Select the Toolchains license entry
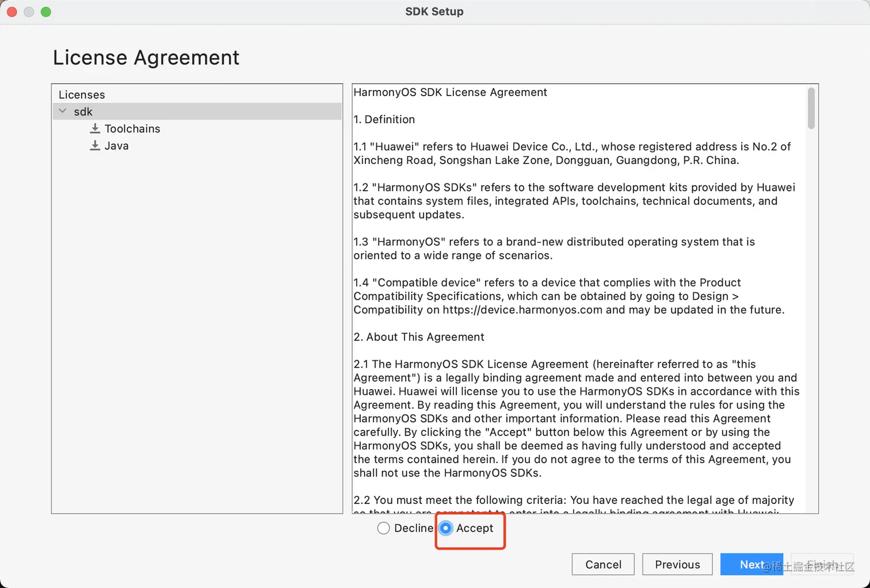 point(132,129)
